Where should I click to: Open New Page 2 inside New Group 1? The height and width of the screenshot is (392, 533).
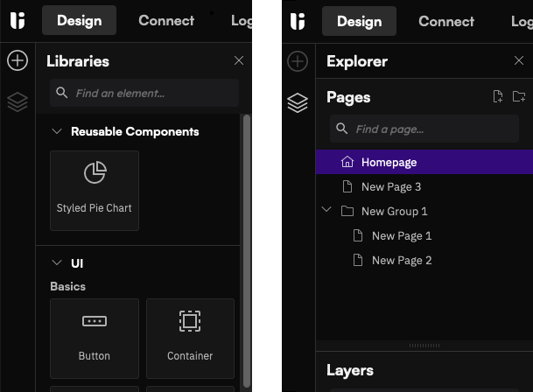424,260
